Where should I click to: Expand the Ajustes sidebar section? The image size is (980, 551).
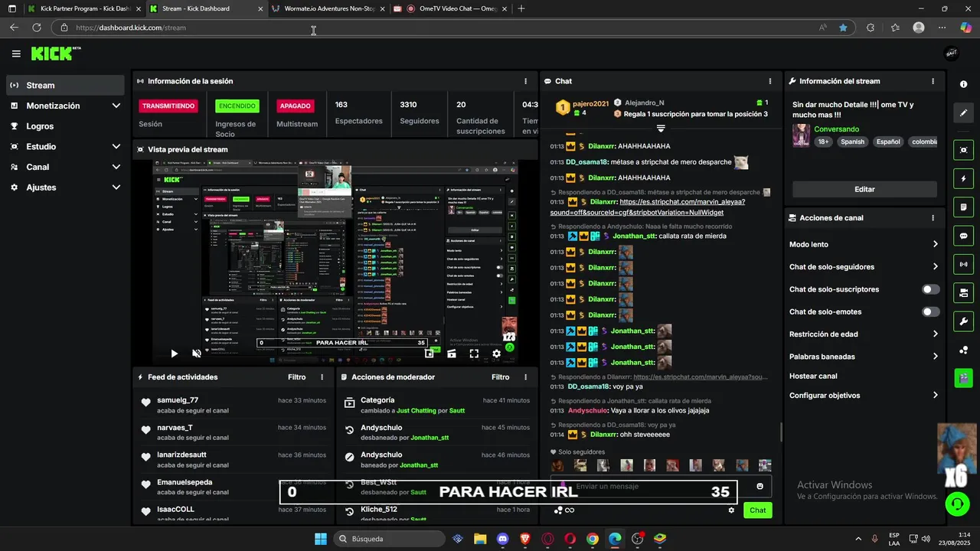point(65,187)
